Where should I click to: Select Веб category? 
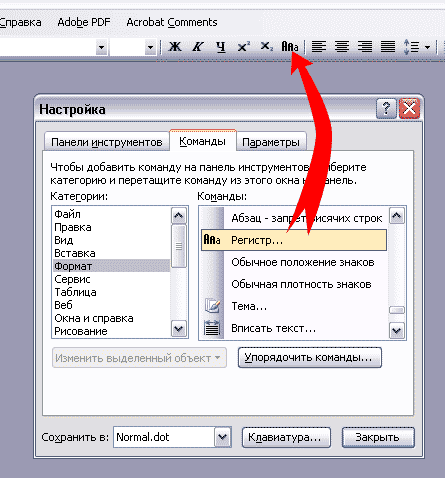111,305
